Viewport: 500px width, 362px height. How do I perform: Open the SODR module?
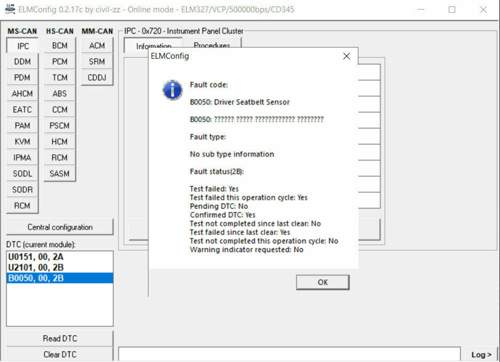click(23, 190)
